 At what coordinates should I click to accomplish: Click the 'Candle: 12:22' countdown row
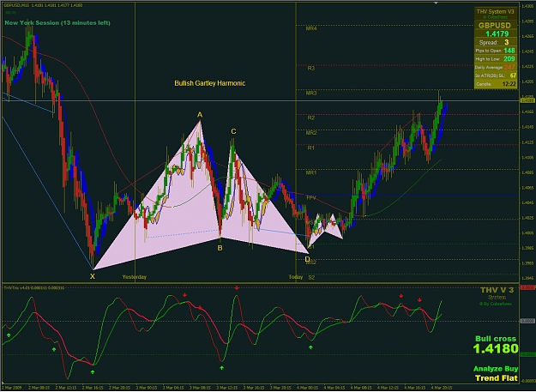click(x=496, y=84)
